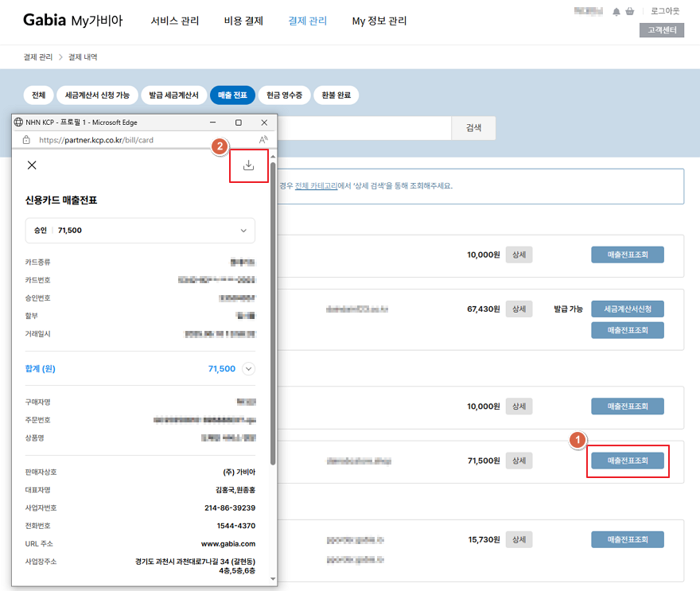Select the 환불 완료 tab
The width and height of the screenshot is (700, 591).
pyautogui.click(x=336, y=95)
